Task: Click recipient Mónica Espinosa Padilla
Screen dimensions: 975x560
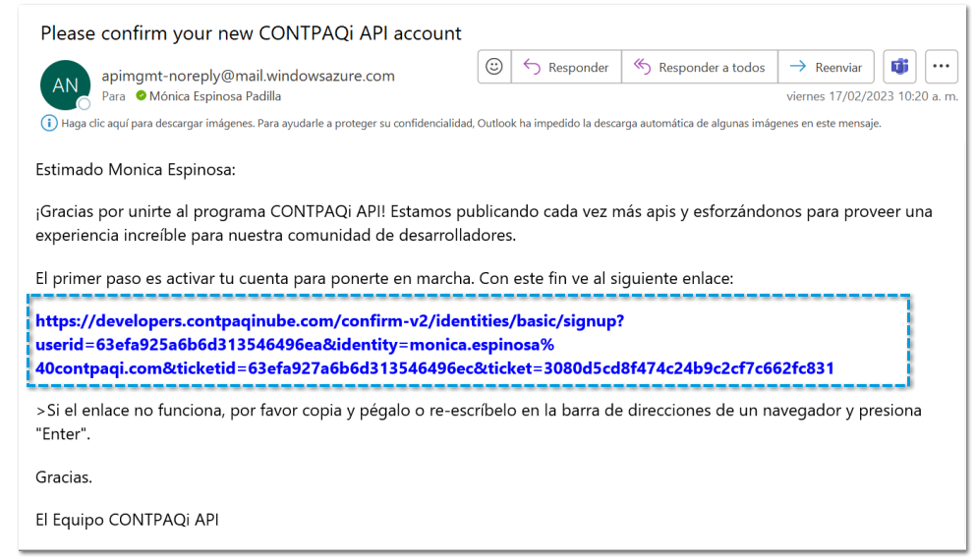Action: point(215,96)
